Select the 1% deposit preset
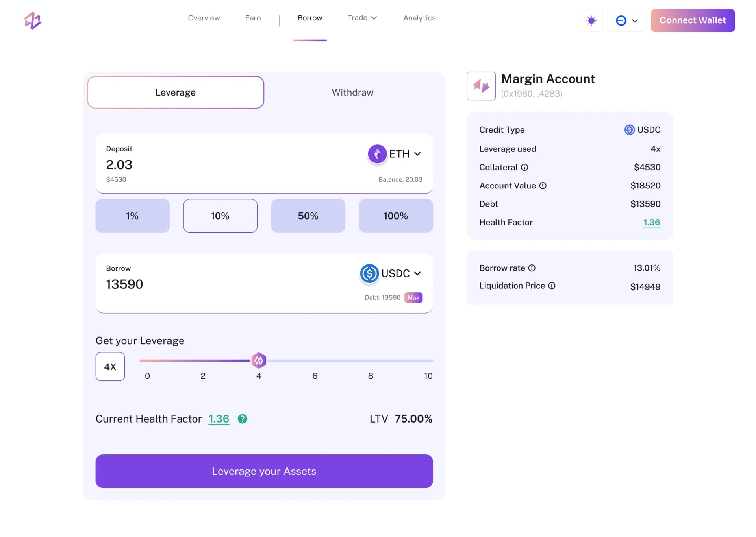Viewport: 756px width, 537px height. [x=132, y=216]
